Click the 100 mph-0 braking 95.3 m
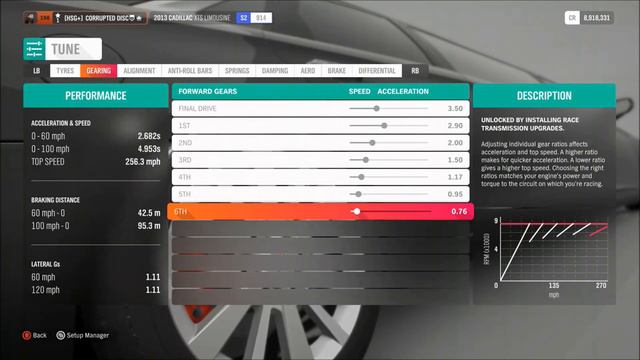This screenshot has width=640, height=360. click(149, 226)
